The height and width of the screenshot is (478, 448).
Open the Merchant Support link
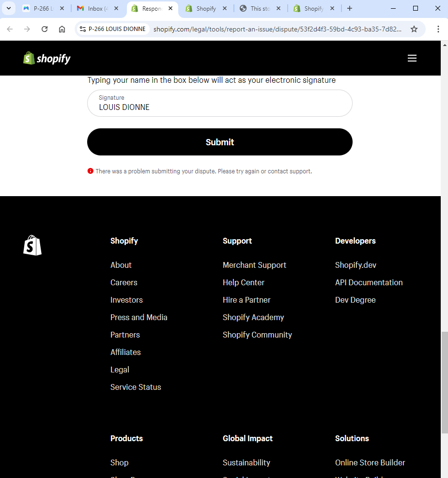coord(254,265)
